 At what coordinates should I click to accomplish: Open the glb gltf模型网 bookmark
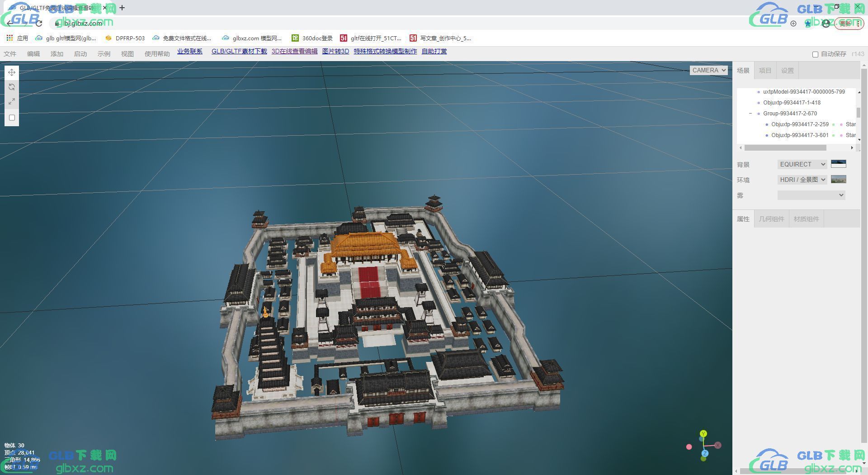point(66,38)
